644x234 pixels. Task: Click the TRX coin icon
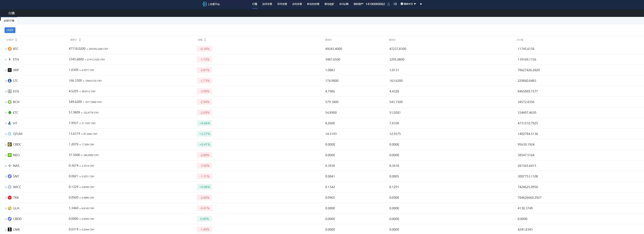click(x=10, y=198)
